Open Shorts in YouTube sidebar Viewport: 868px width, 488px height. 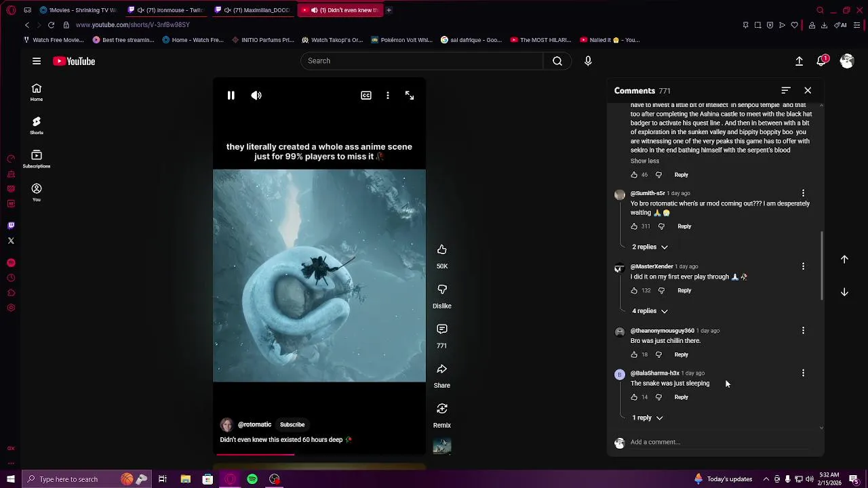pos(37,125)
